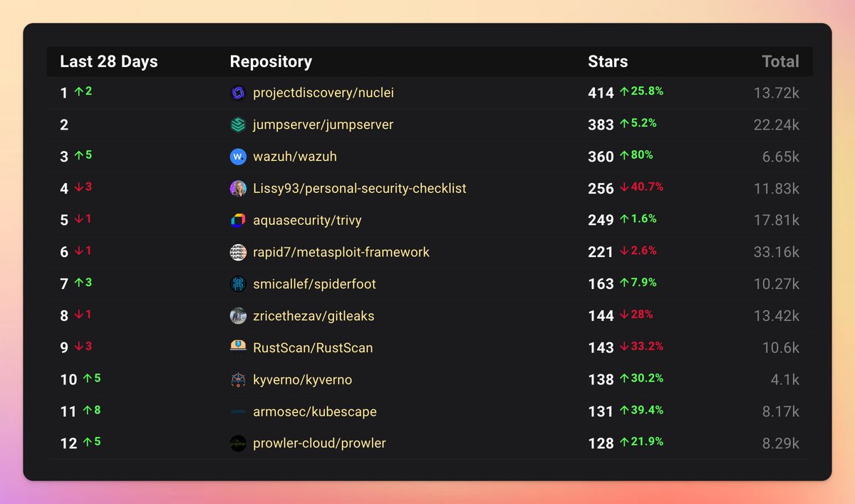Open the rapid7/metasploit-framework link
The height and width of the screenshot is (504, 855).
click(x=341, y=253)
